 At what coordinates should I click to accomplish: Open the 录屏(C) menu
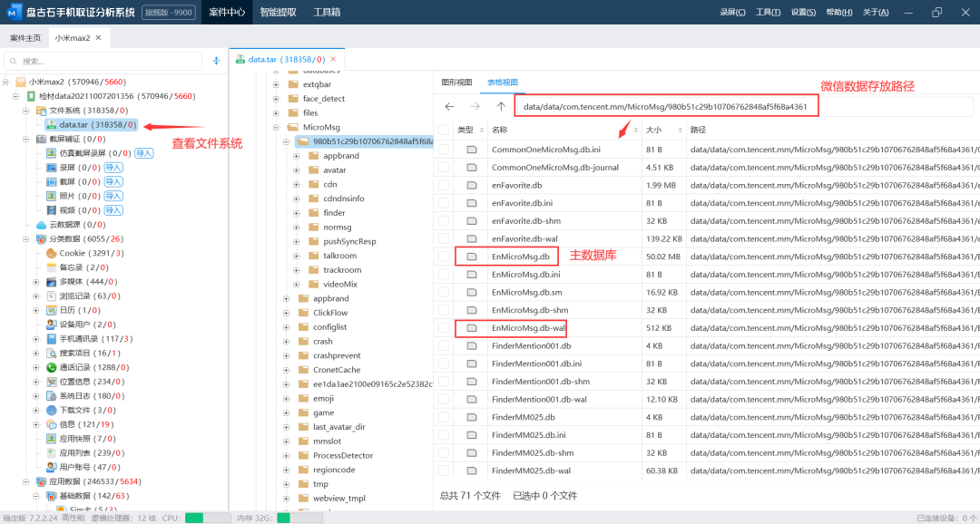(x=732, y=12)
